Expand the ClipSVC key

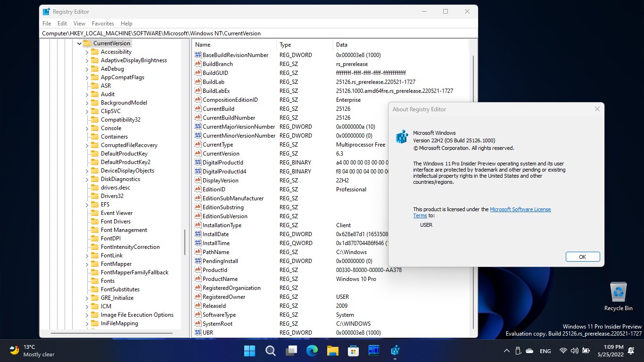pos(87,111)
